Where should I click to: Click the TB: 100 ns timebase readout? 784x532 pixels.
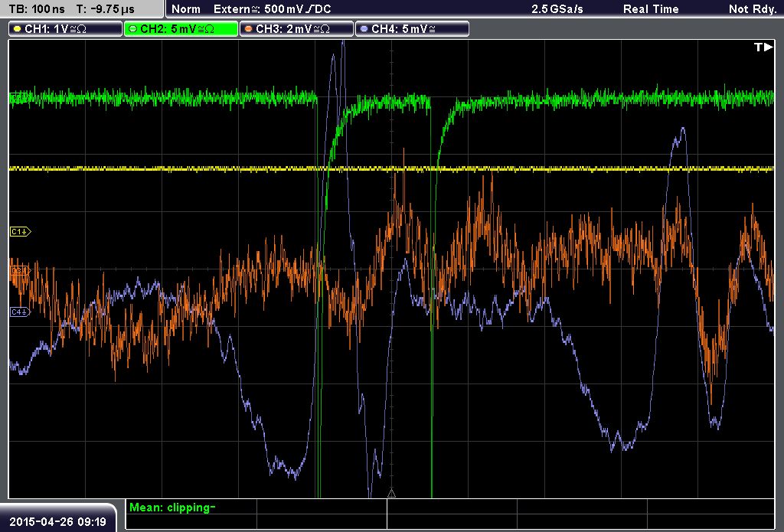[37, 9]
